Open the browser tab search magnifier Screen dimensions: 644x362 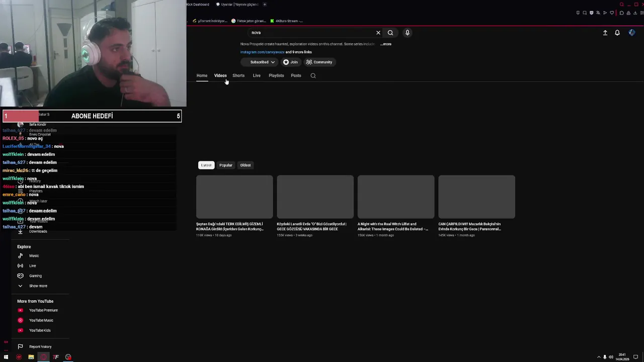(622, 4)
